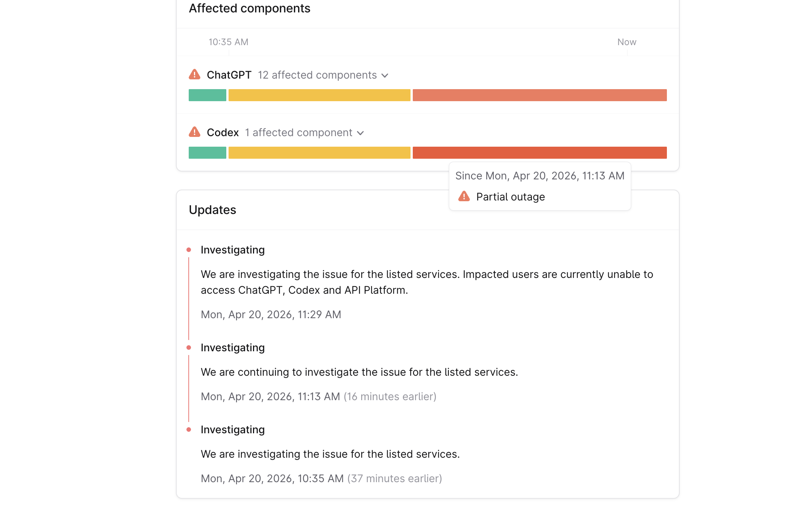Viewport: 812px width, 513px height.
Task: Click the 10:35 AM timeline label
Action: 228,42
